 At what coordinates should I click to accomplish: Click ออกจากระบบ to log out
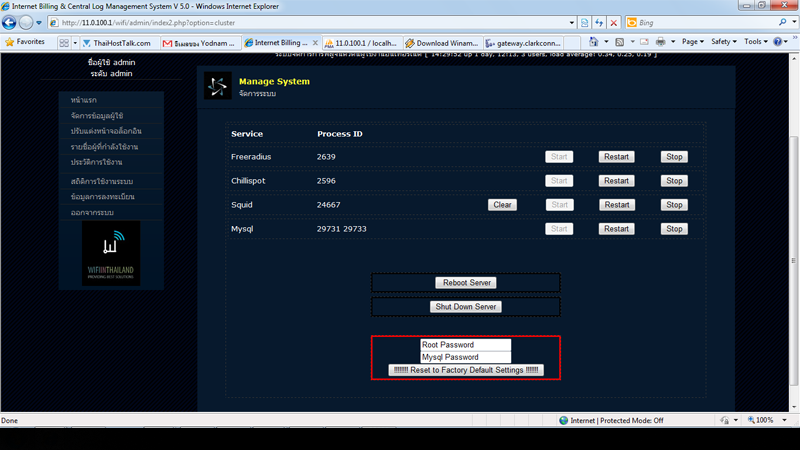click(92, 212)
